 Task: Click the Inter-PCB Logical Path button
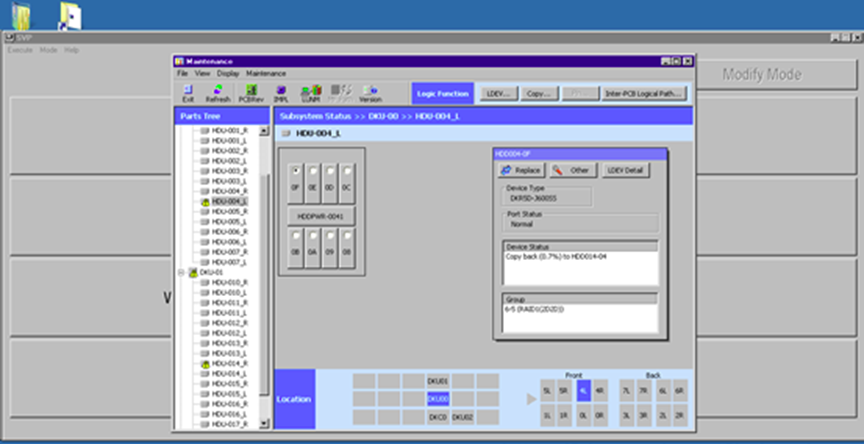[644, 93]
